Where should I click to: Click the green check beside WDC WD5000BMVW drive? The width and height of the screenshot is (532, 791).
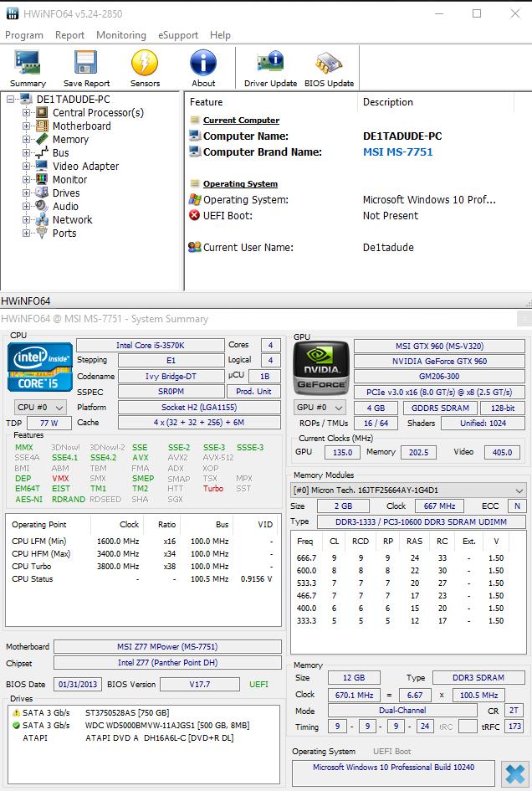pyautogui.click(x=16, y=726)
